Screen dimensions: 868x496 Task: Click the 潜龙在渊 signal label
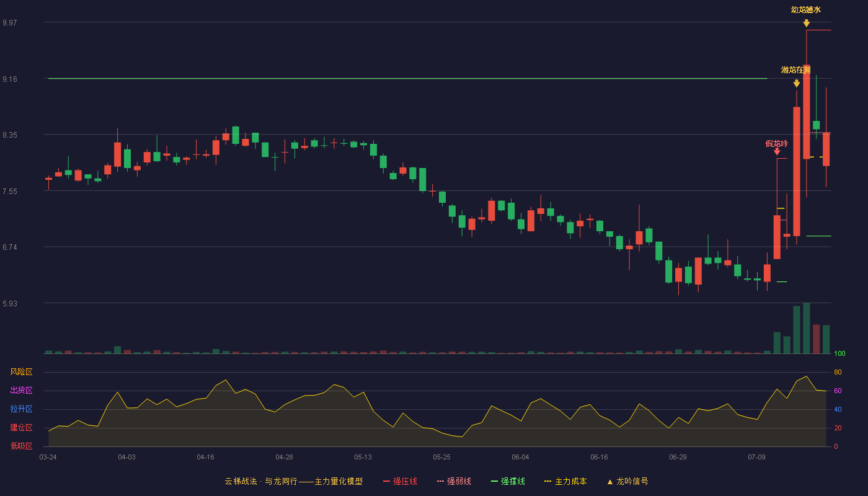[796, 70]
